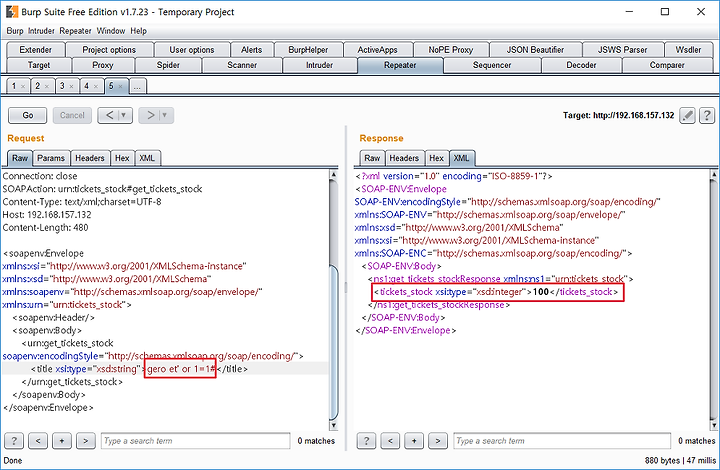
Task: Select response Headers view tab
Action: tap(405, 158)
